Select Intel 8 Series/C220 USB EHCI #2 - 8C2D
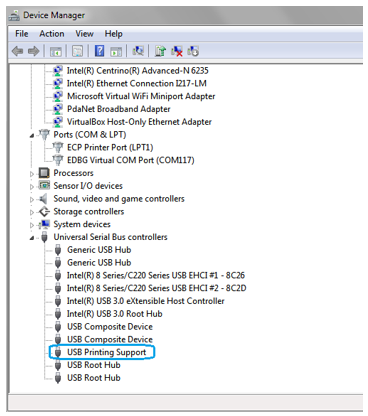 click(x=156, y=288)
